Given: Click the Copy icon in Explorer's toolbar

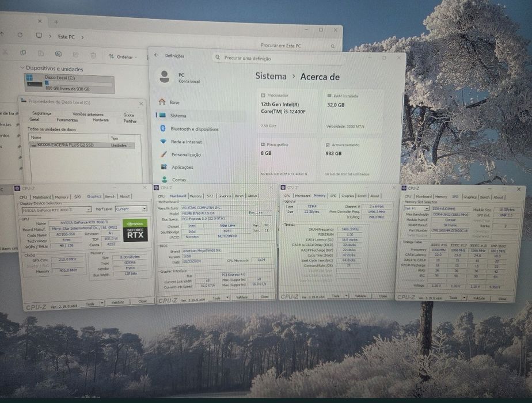Looking at the screenshot, I should click(23, 54).
